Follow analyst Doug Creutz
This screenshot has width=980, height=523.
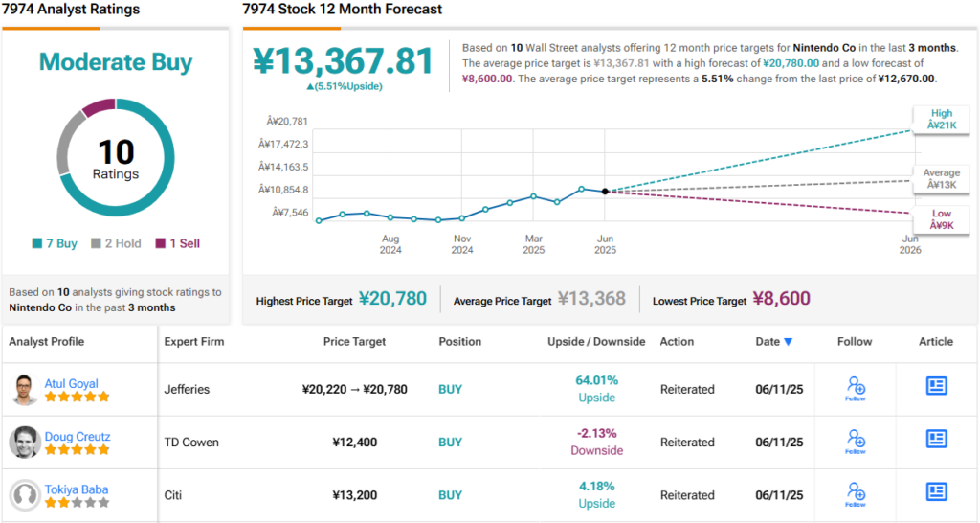[856, 442]
